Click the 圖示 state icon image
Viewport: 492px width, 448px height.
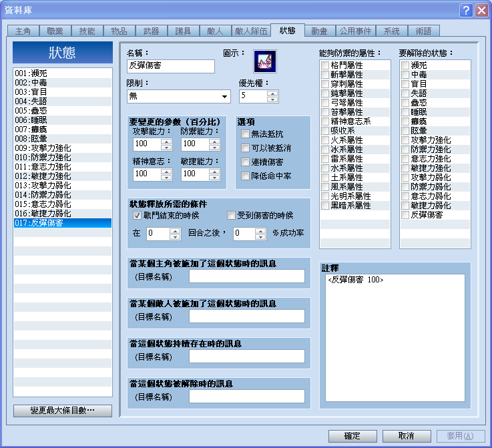tap(265, 61)
